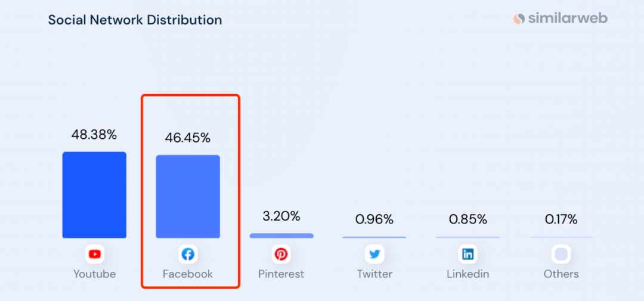
Task: Click the 0.85% value above Linkedin
Action: (x=468, y=220)
